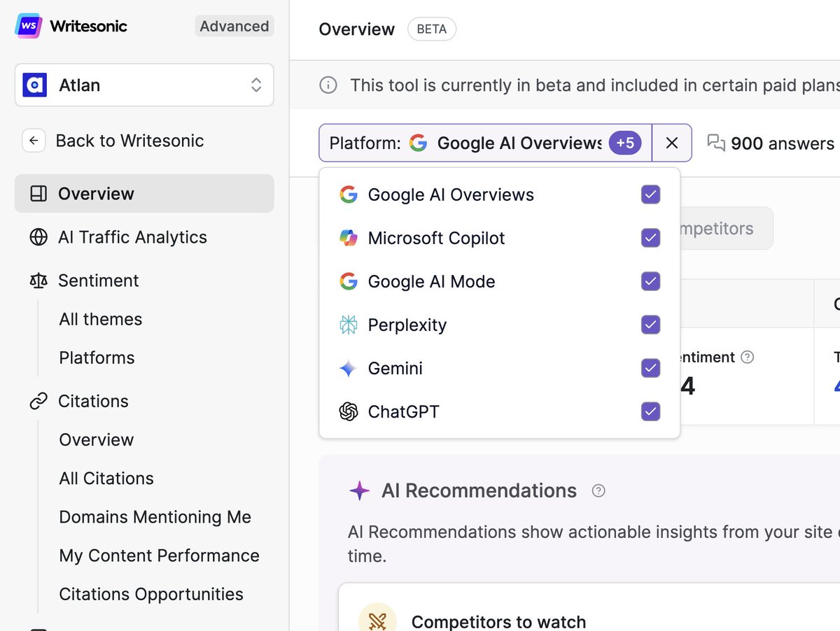
Task: Click the crossed swords Competitors to watch icon
Action: pyautogui.click(x=377, y=620)
